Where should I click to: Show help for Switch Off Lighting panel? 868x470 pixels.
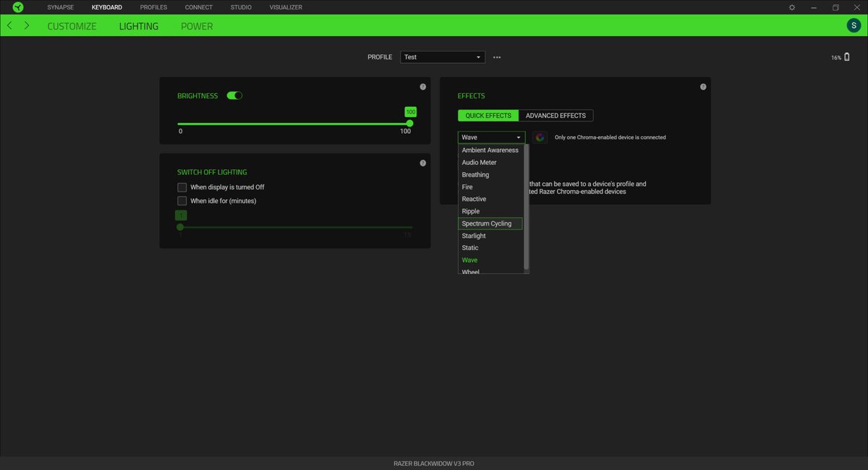423,163
